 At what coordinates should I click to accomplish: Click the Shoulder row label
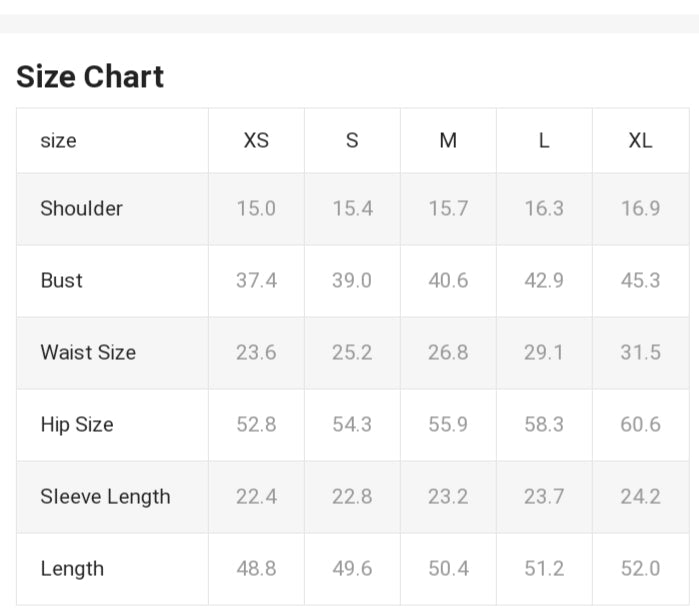[x=81, y=209]
